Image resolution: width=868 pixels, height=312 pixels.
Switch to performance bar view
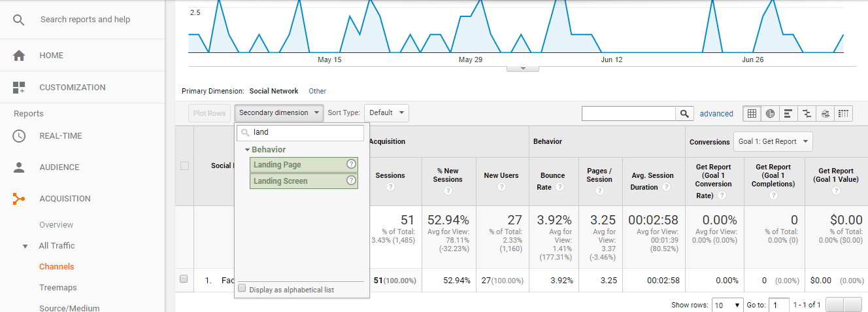(788, 113)
